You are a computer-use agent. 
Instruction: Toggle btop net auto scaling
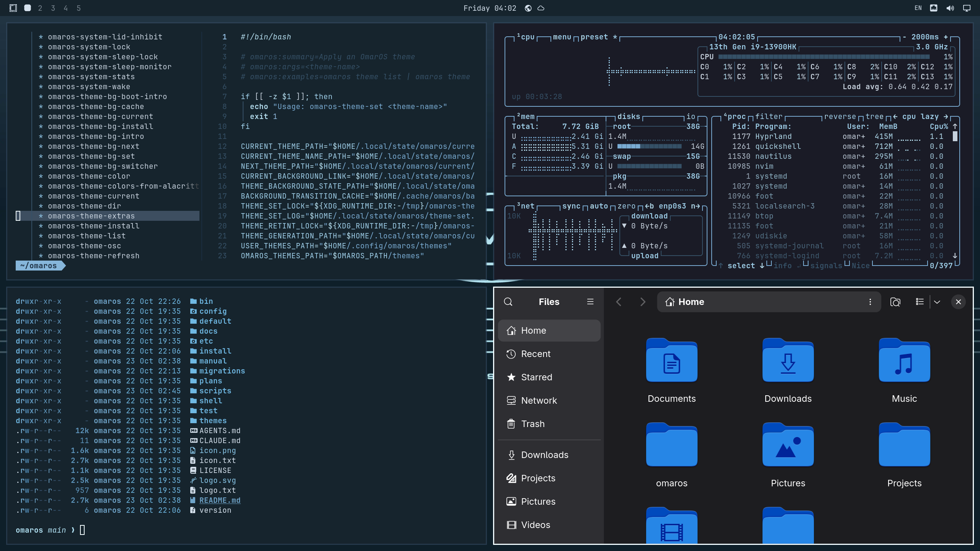coord(599,206)
